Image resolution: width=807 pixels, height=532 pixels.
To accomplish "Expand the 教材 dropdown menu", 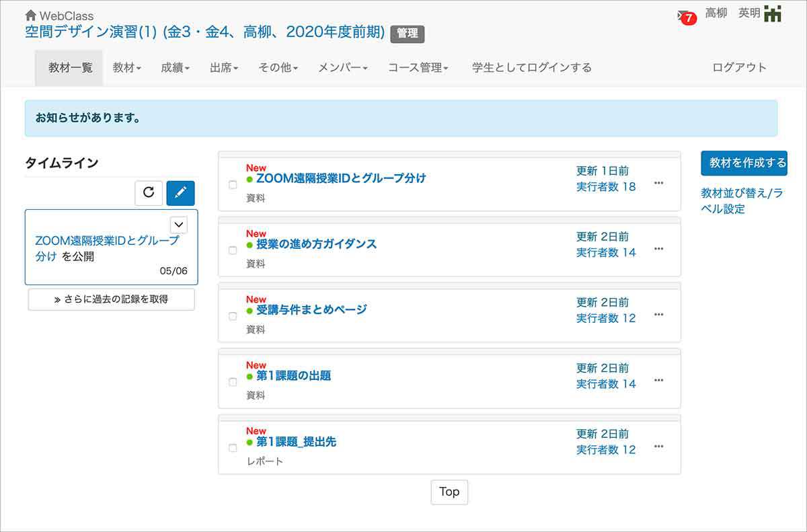I will coord(126,67).
